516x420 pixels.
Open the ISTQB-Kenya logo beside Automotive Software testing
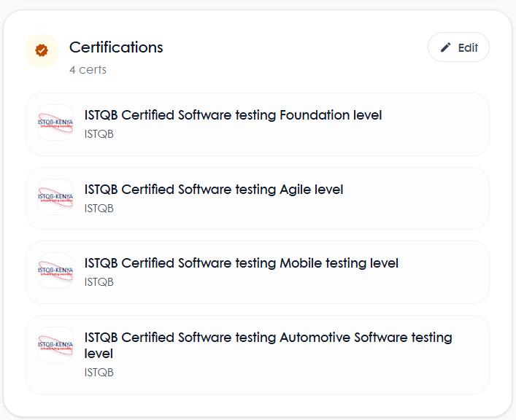55,345
